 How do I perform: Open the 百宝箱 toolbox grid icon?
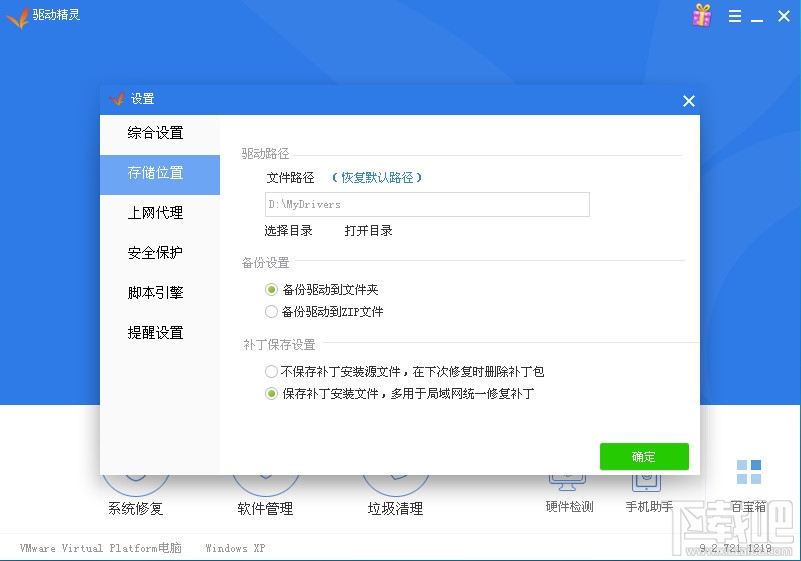pyautogui.click(x=749, y=472)
